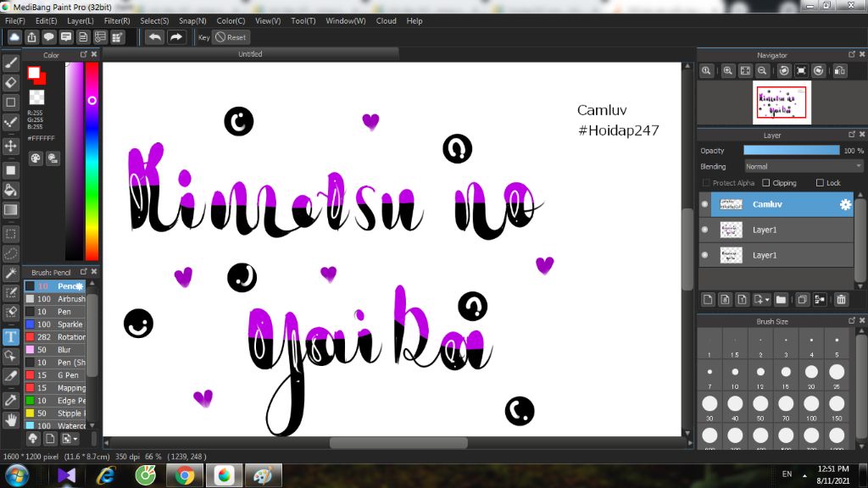The image size is (868, 488).
Task: Click the Redo arrow in toolbar
Action: tap(176, 37)
